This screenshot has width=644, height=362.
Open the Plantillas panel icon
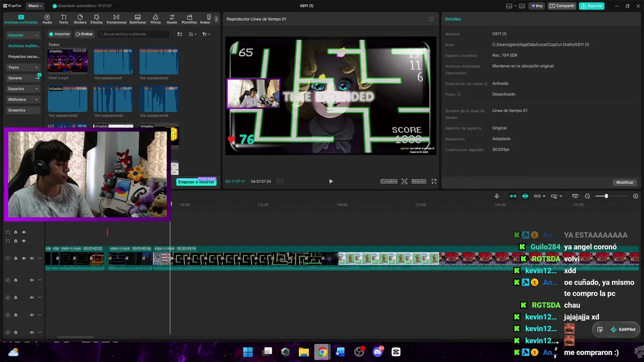pos(189,19)
